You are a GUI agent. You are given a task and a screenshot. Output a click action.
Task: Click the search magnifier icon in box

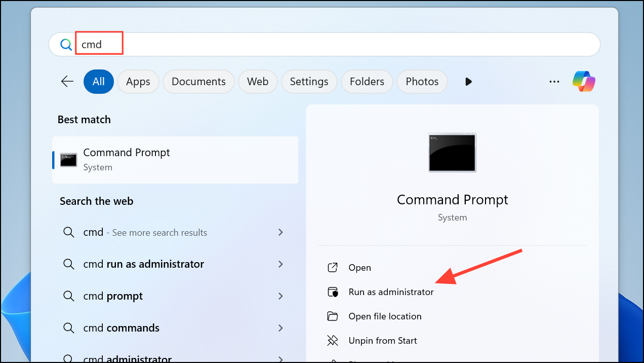click(66, 45)
